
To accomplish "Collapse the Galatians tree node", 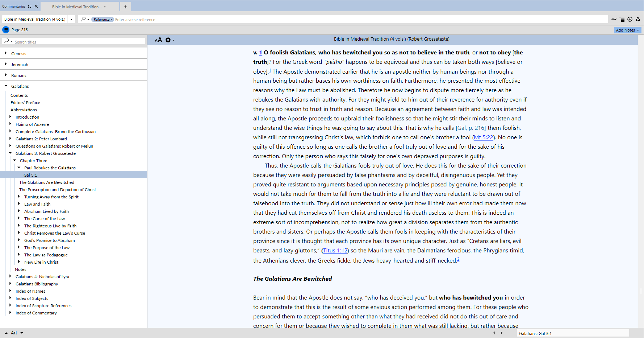I will click(6, 86).
